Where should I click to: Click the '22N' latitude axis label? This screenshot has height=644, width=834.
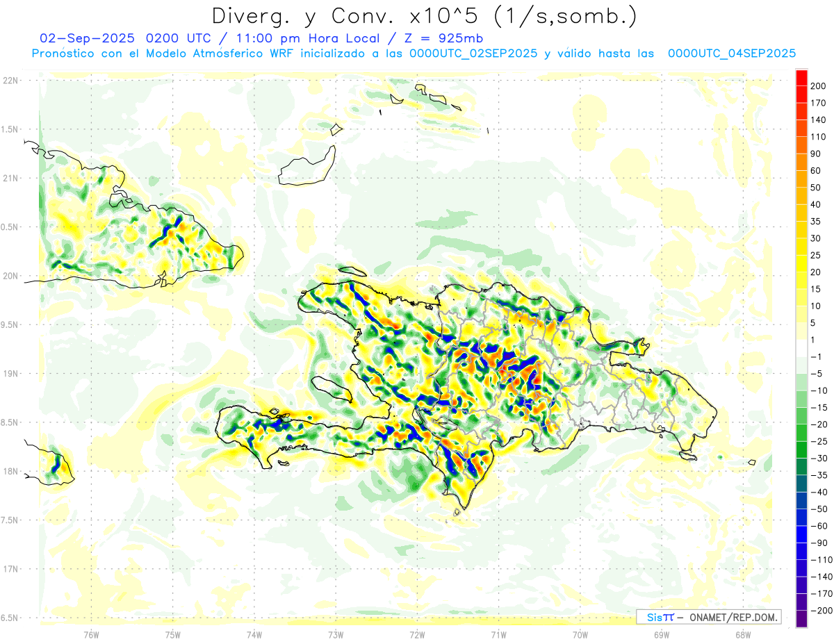pyautogui.click(x=10, y=81)
